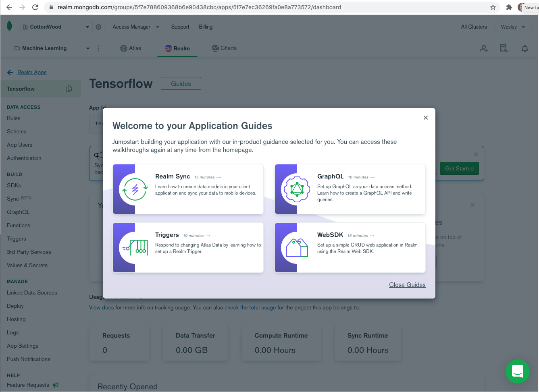539x392 pixels.
Task: Reload the browser page
Action: click(35, 7)
